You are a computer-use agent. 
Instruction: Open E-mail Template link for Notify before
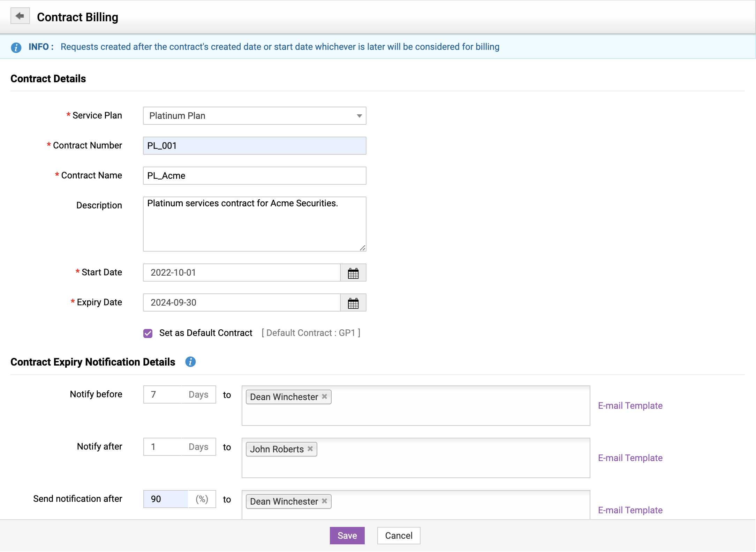coord(630,406)
